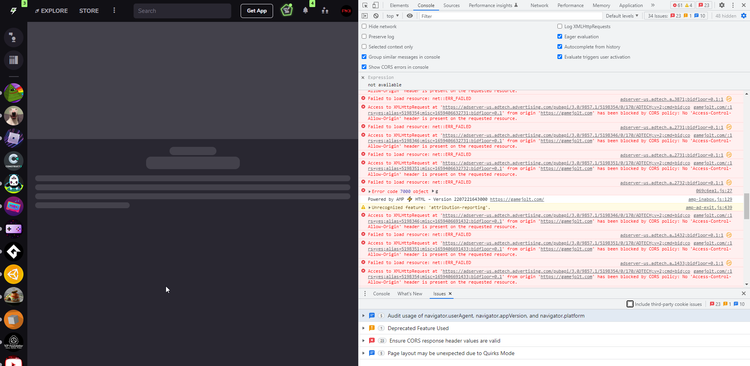This screenshot has height=366, width=750.
Task: Switch to the Elements tab
Action: [399, 5]
